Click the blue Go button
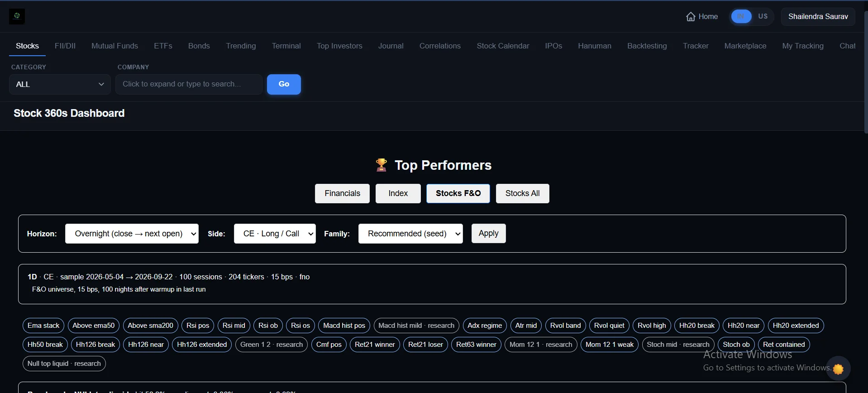Image resolution: width=868 pixels, height=393 pixels. 284,84
